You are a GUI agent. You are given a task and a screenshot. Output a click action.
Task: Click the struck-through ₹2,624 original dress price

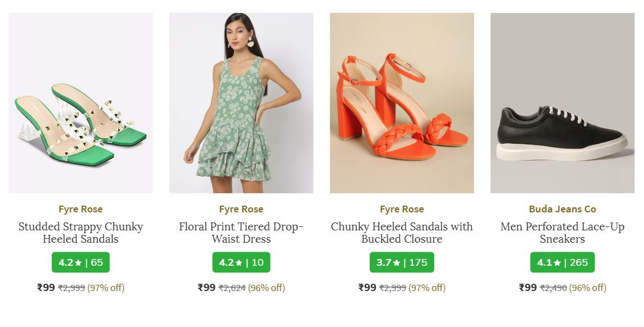232,288
